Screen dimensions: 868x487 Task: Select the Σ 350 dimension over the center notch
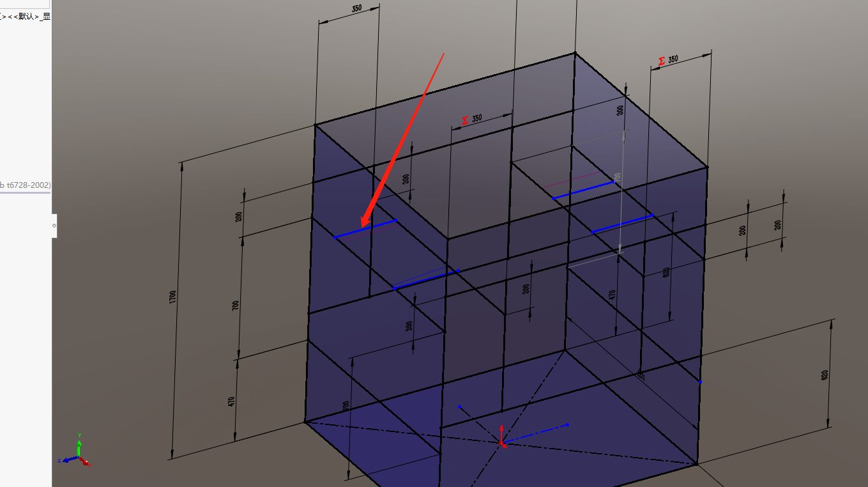tap(472, 119)
